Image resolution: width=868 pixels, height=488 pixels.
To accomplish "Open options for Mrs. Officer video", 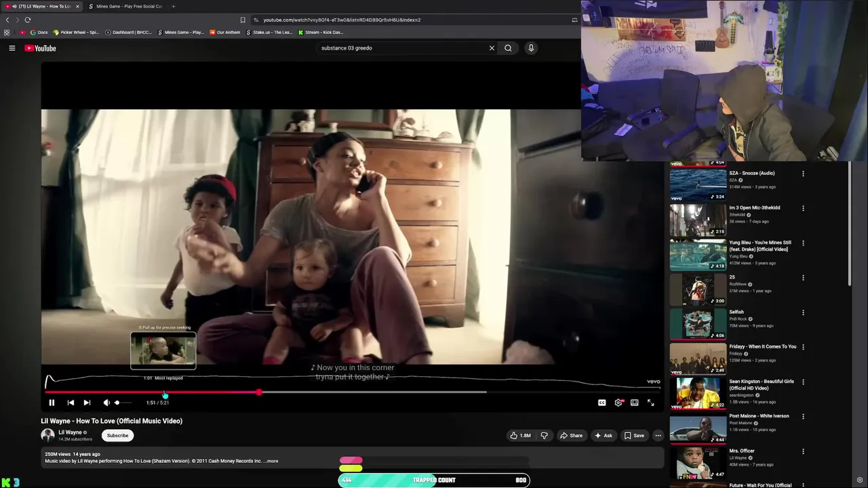I will click(803, 451).
